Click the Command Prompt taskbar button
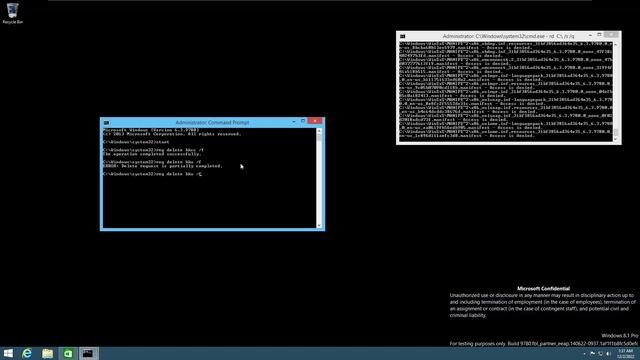Viewport: 640px width, 360px height. click(88, 353)
